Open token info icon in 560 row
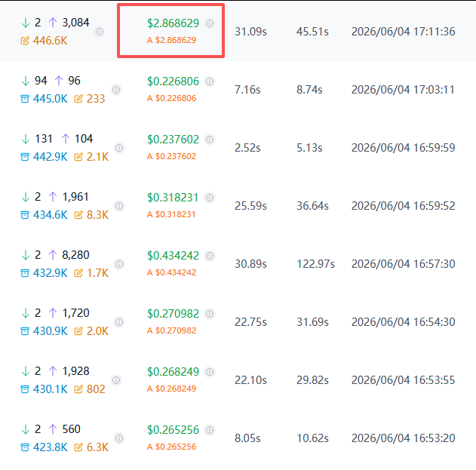Screen dimensions: 476x470 [x=119, y=438]
